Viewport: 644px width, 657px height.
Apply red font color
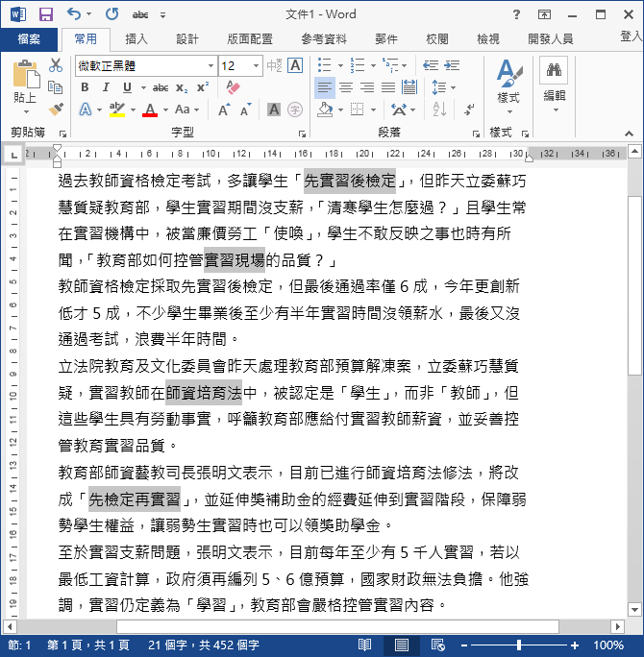[x=150, y=109]
